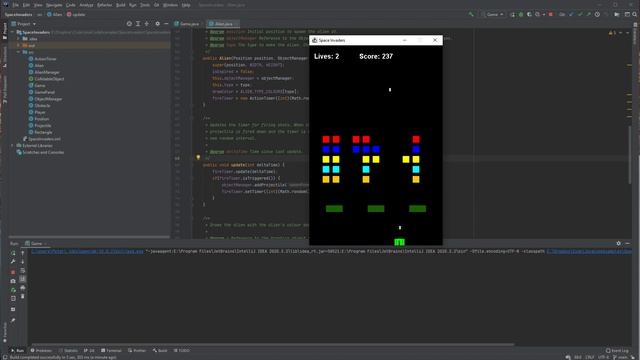640x360 pixels.
Task: Open Problems tool window tab
Action: click(41, 351)
